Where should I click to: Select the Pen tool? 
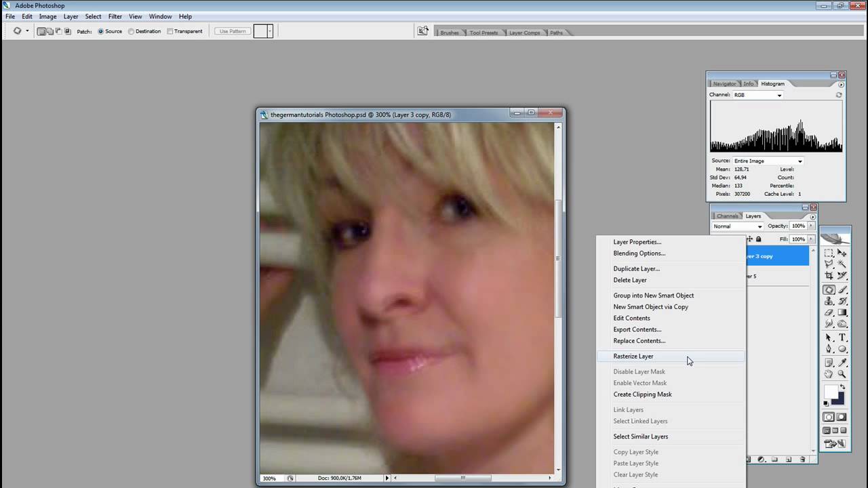click(828, 348)
